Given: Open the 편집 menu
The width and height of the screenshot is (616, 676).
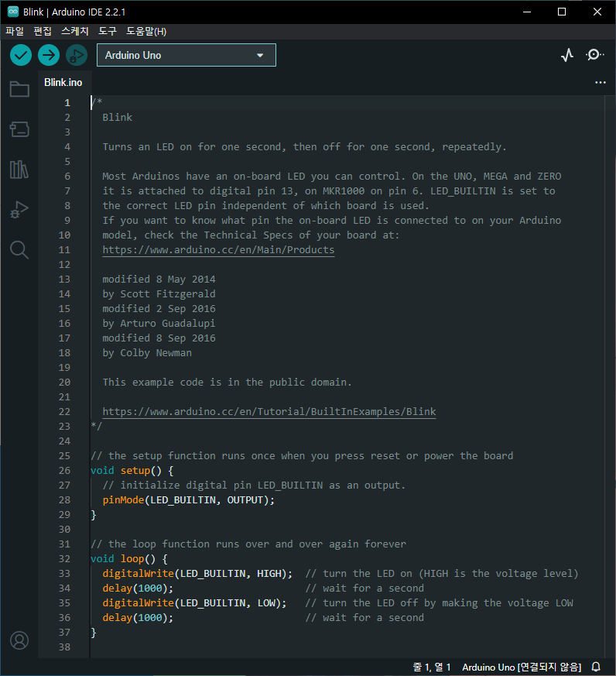Looking at the screenshot, I should pos(43,32).
